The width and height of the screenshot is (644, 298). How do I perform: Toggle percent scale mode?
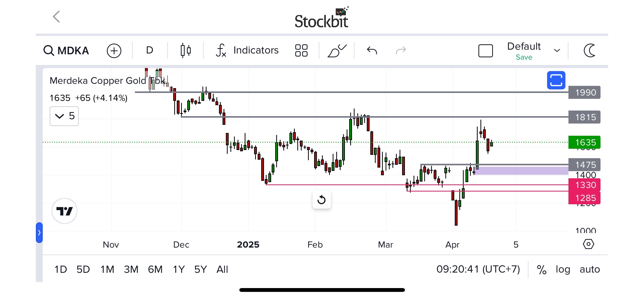coord(541,269)
